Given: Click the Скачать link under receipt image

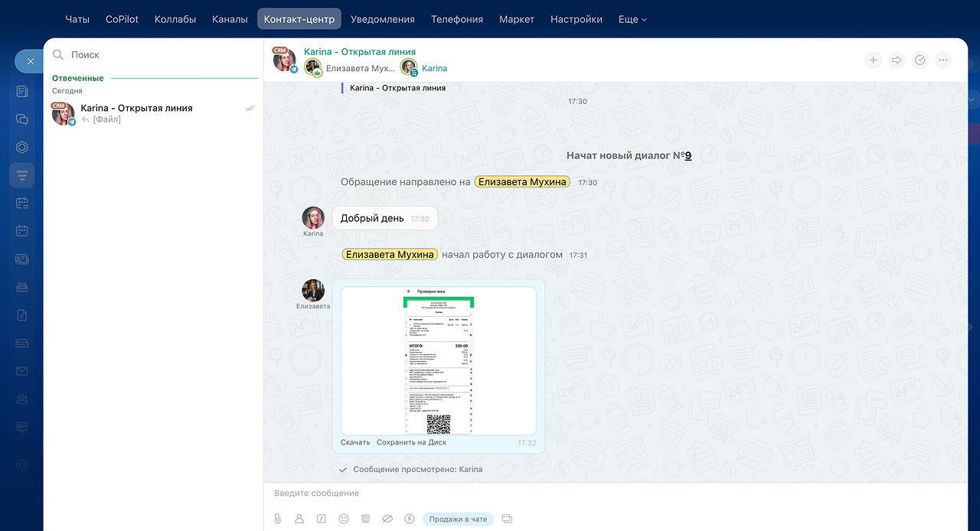Looking at the screenshot, I should pos(355,442).
